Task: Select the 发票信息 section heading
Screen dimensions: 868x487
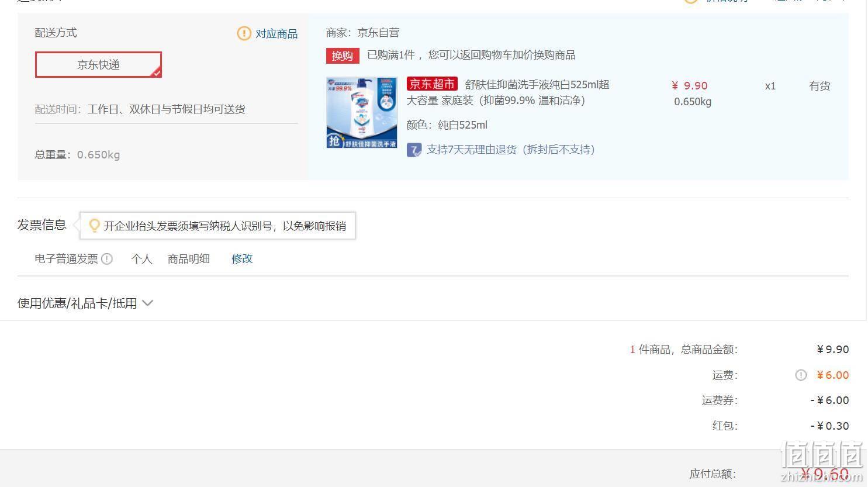Action: [42, 225]
